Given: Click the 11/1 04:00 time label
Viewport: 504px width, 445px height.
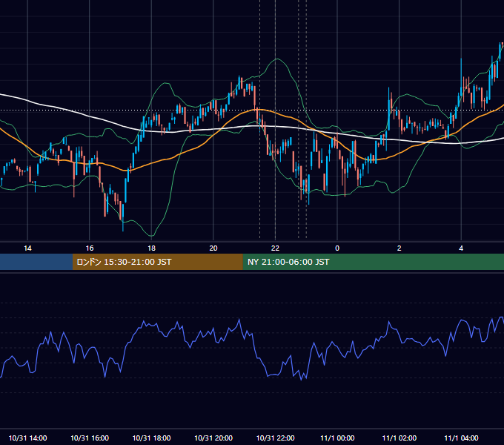Looking at the screenshot, I should (x=461, y=438).
